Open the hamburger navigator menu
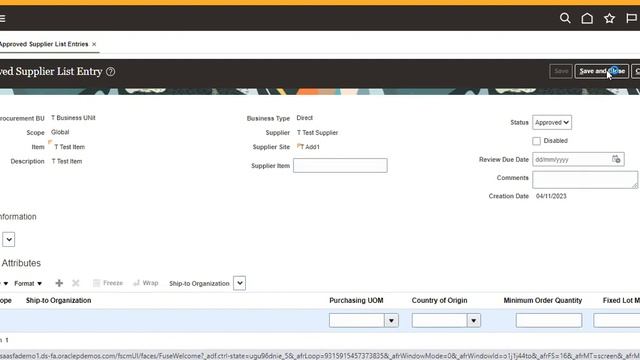Viewport: 640px width, 360px height. coord(2,18)
